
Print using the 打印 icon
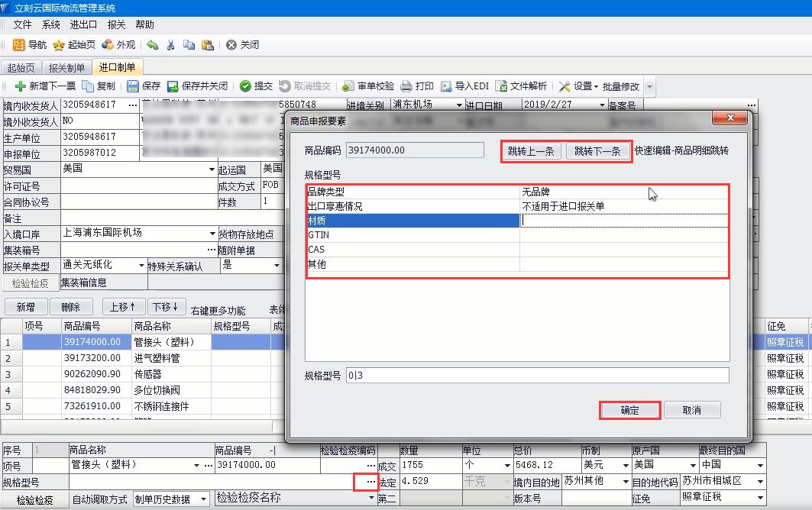(406, 86)
